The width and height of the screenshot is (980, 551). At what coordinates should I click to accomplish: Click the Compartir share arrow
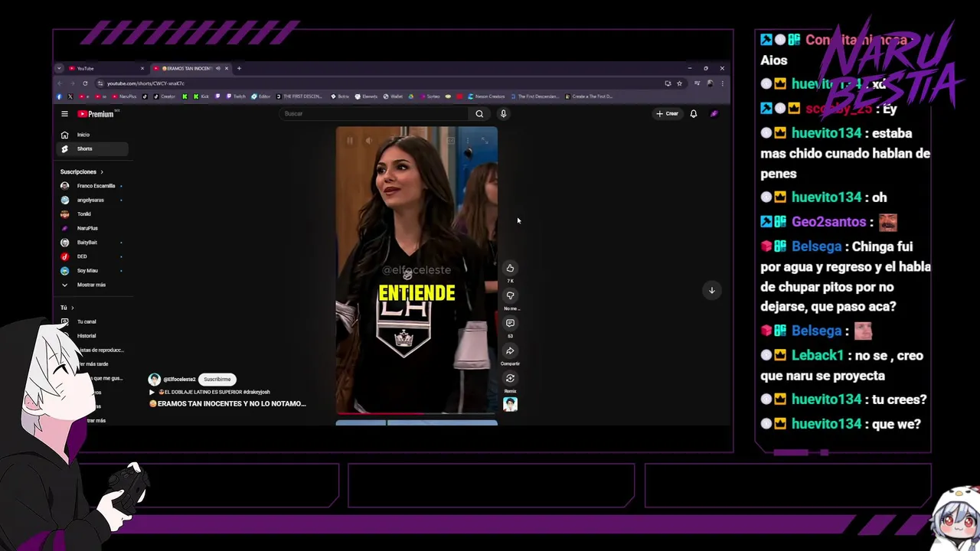(x=510, y=351)
